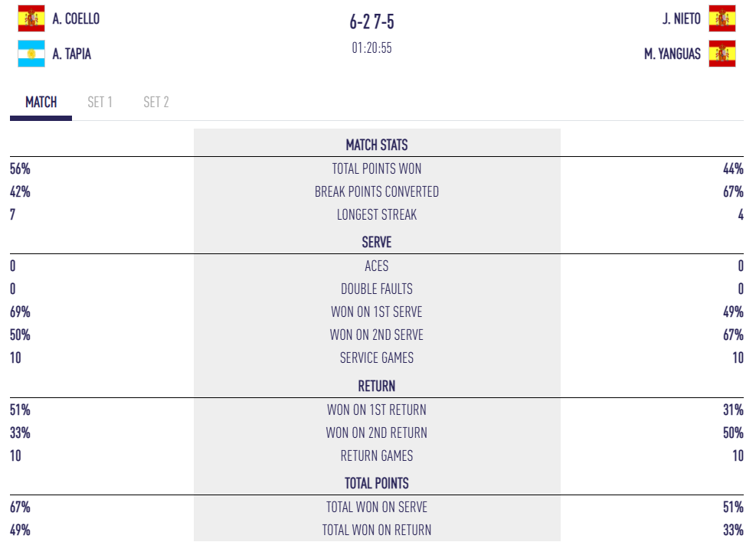Open M. Yanguas player name
The width and height of the screenshot is (756, 555).
click(x=673, y=54)
